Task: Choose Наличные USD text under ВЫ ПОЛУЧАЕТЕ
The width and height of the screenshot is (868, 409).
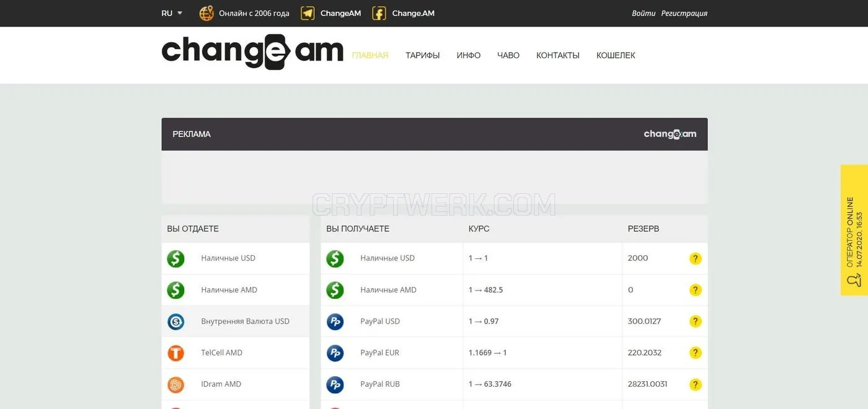Action: [x=387, y=258]
